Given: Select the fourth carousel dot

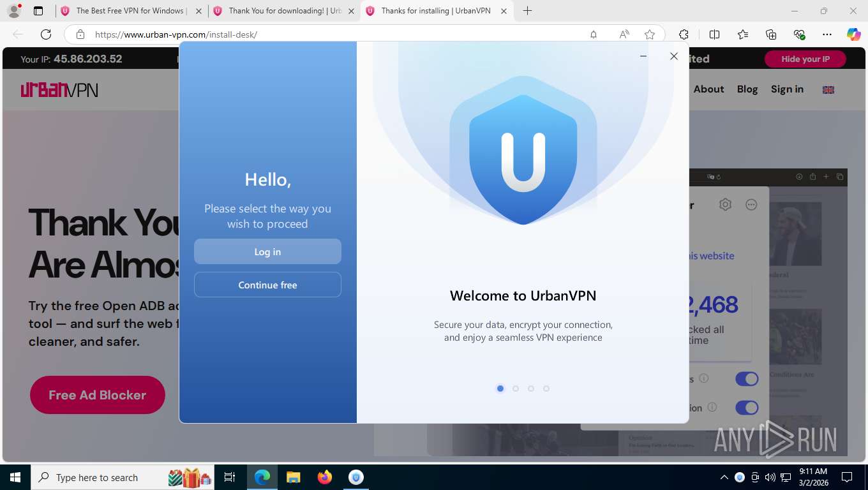Looking at the screenshot, I should [546, 389].
